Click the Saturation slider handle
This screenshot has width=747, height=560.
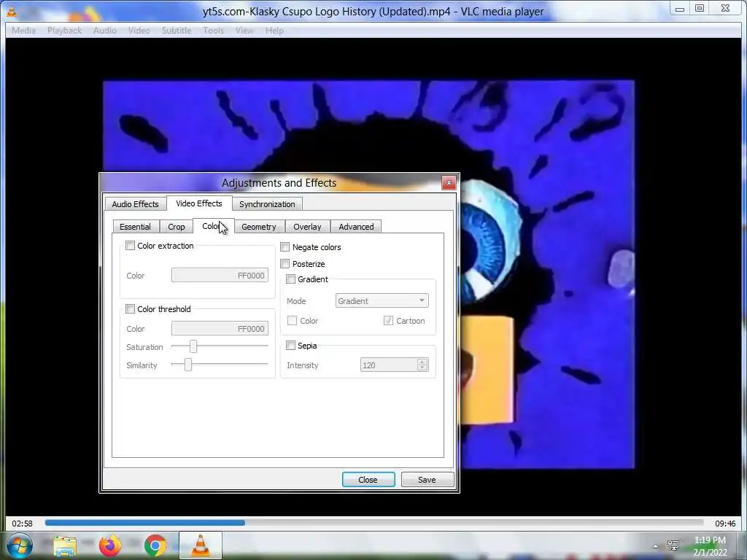[x=193, y=346]
